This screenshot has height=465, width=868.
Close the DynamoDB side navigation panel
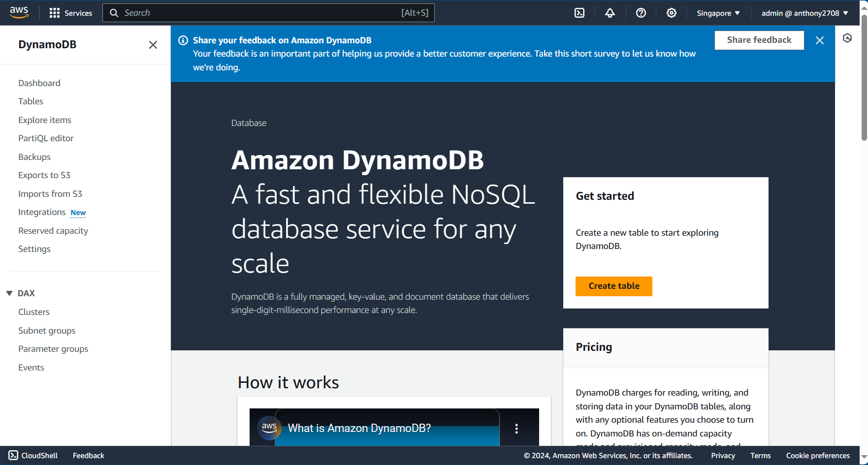[x=153, y=45]
